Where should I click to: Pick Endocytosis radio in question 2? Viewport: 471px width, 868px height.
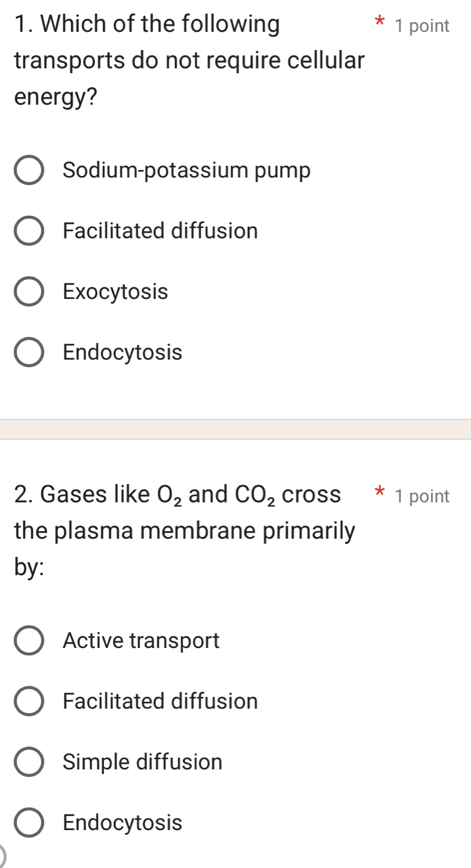29,823
